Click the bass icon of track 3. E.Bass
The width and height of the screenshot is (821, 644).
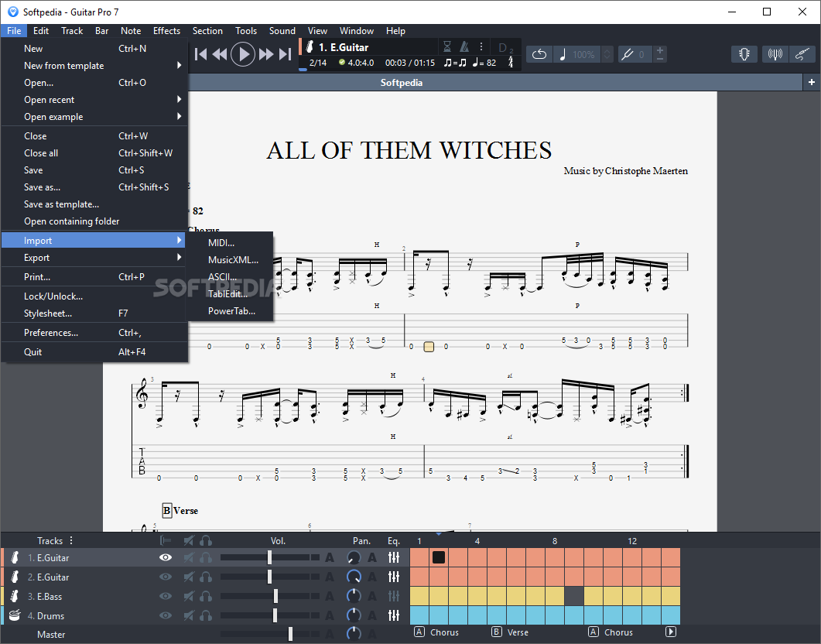(15, 596)
